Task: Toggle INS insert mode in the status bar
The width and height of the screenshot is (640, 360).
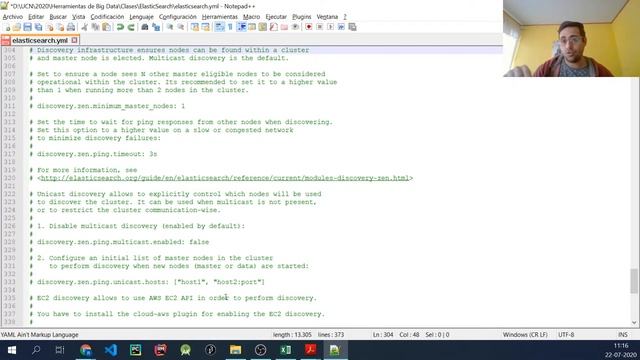Action: pyautogui.click(x=622, y=335)
